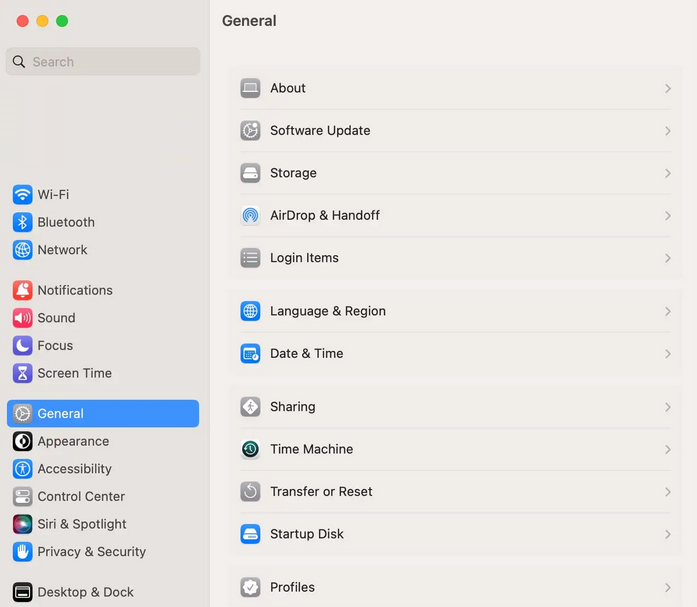Click the Startup Disk row chevron
697x607 pixels.
[x=668, y=534]
